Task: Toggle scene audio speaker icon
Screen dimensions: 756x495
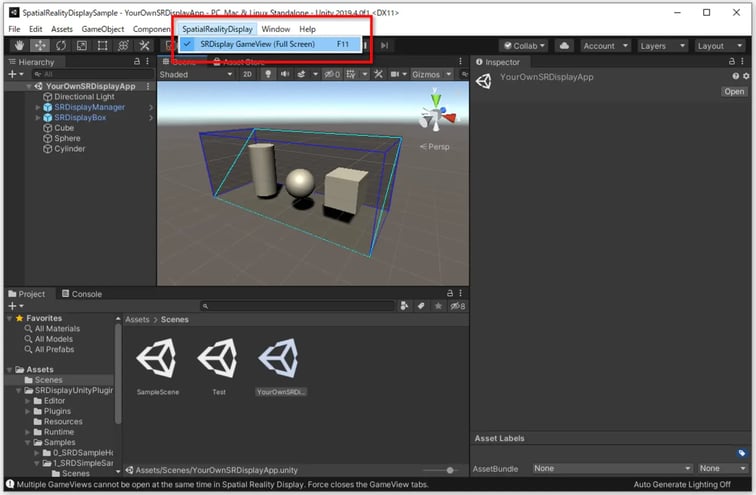Action: (285, 74)
